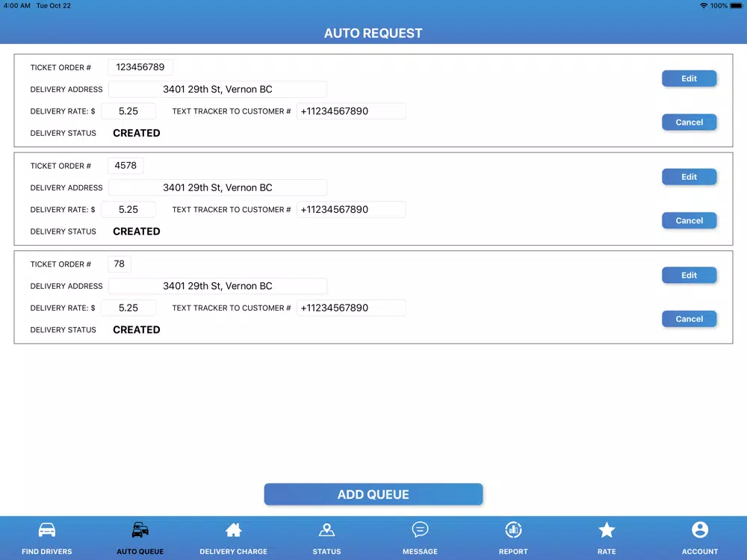The height and width of the screenshot is (560, 747).
Task: Select customer phone field of order 78
Action: 351,308
